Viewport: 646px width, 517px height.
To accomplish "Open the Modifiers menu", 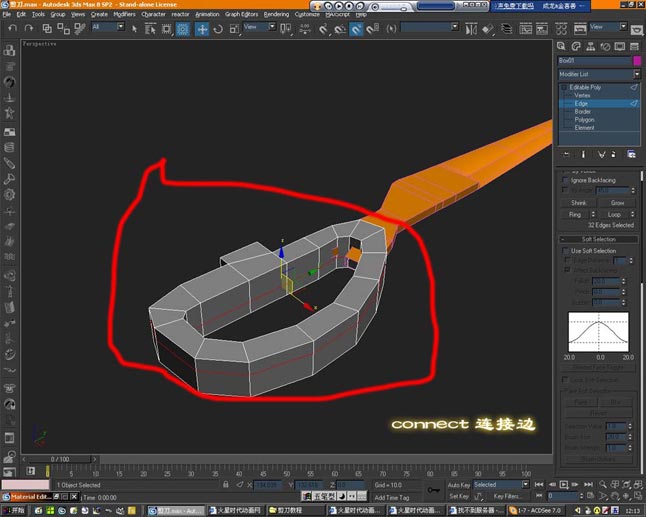I will coord(124,14).
